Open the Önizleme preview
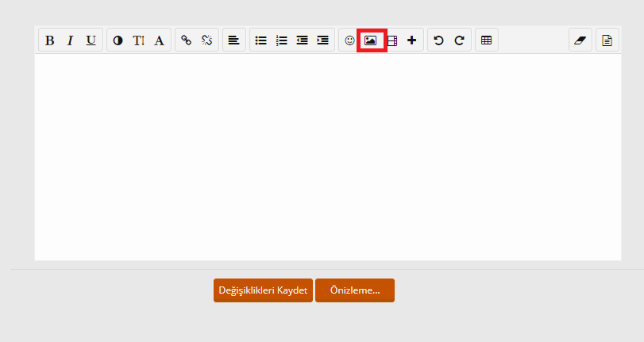The width and height of the screenshot is (644, 342). [355, 290]
